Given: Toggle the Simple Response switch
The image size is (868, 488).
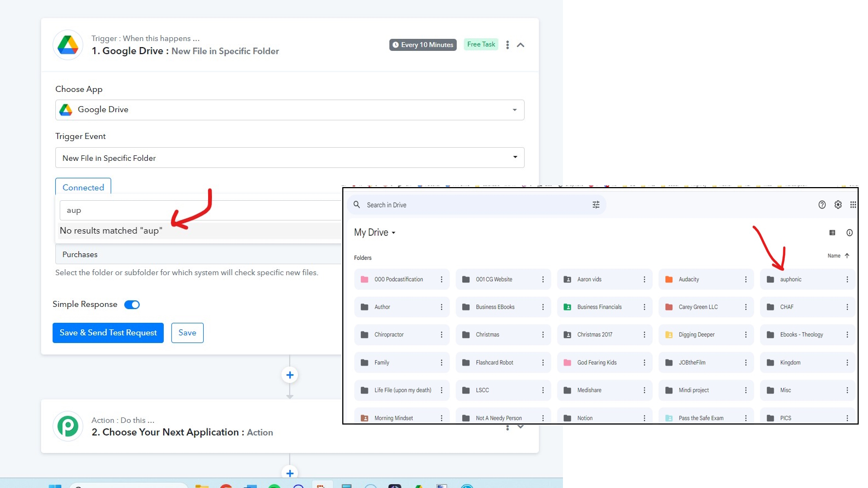Looking at the screenshot, I should pyautogui.click(x=132, y=305).
